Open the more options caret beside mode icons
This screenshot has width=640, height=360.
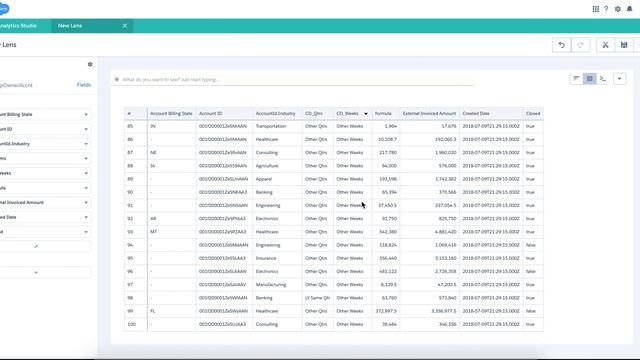tap(620, 79)
